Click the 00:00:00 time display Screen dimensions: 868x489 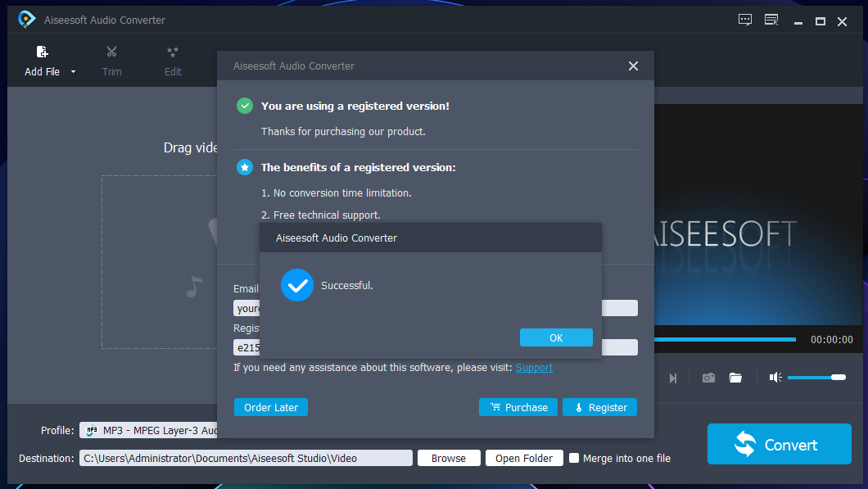(x=831, y=339)
